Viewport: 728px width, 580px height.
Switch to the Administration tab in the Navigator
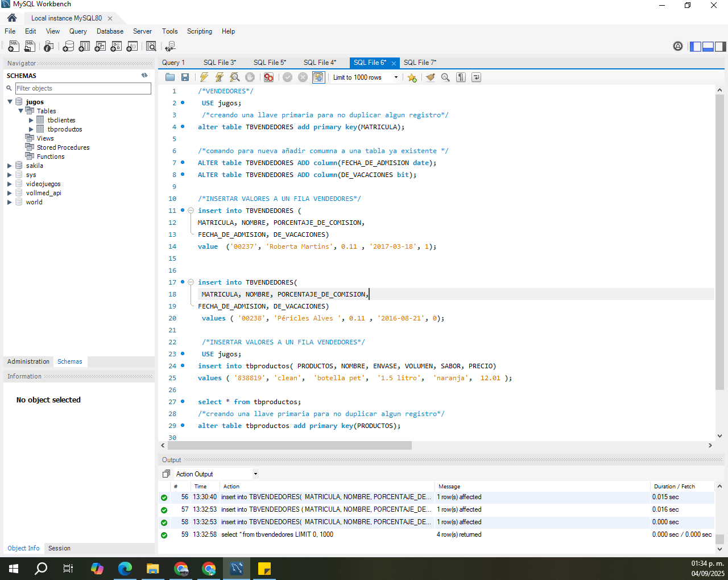coord(28,361)
